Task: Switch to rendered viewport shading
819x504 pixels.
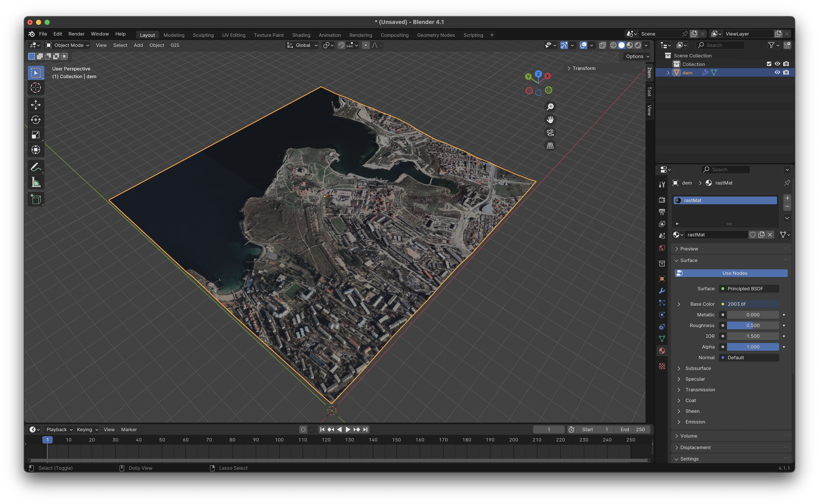Action: (x=638, y=45)
